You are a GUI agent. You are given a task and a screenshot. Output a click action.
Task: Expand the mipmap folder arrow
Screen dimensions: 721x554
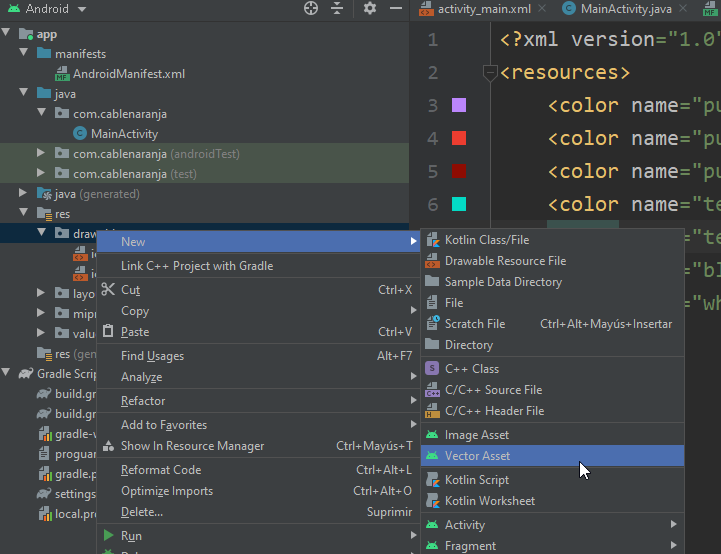click(x=41, y=313)
